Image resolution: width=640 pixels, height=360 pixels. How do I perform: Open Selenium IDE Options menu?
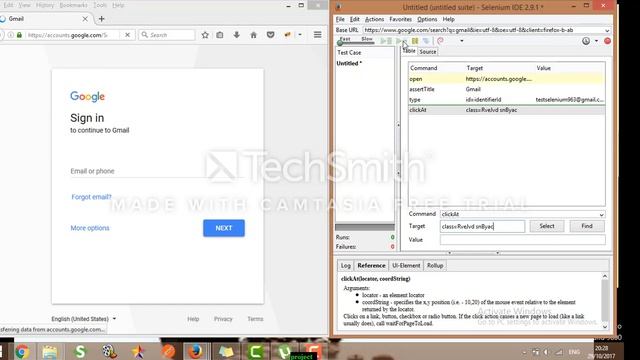pos(427,19)
